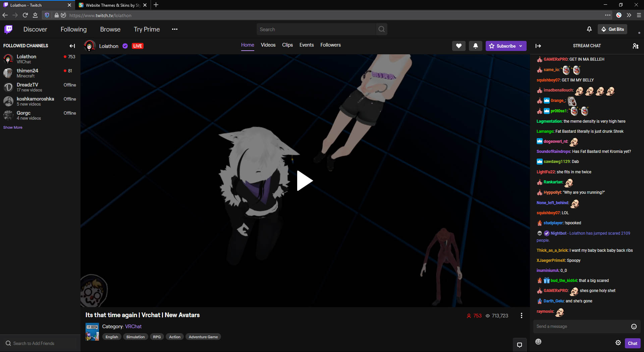Open the chat users list icon

click(635, 46)
